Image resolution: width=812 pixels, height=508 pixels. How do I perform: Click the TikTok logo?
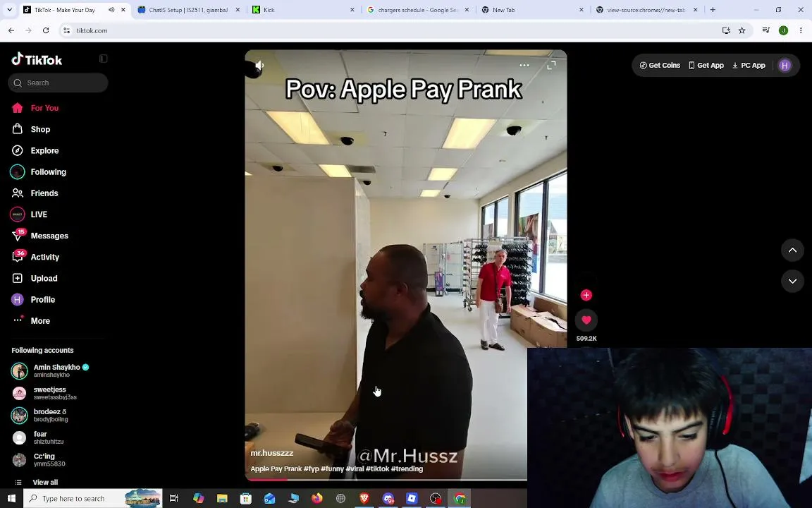click(37, 59)
